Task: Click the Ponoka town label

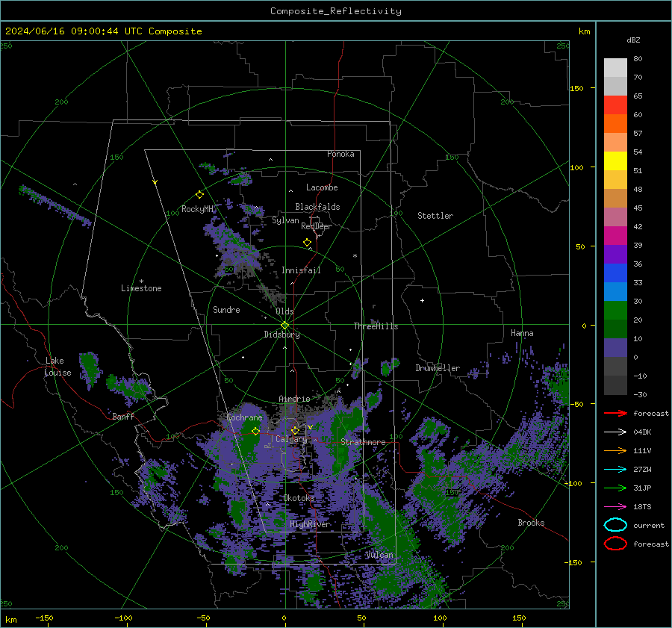Action: tap(340, 154)
